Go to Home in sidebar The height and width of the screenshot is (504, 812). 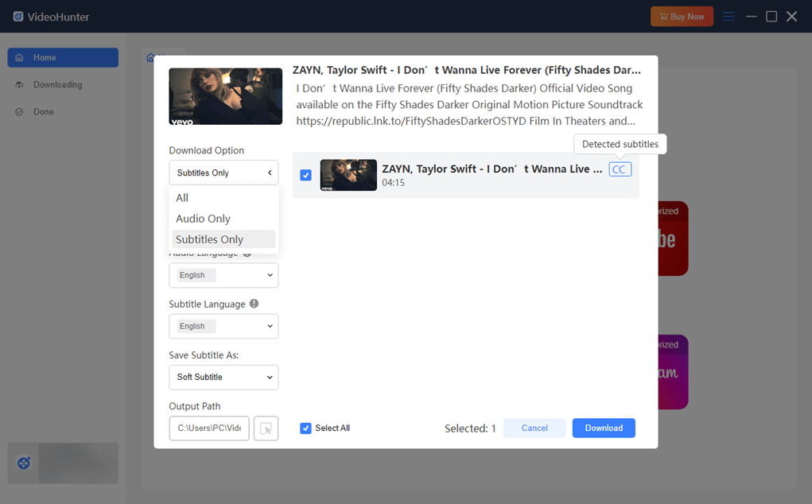coord(63,57)
